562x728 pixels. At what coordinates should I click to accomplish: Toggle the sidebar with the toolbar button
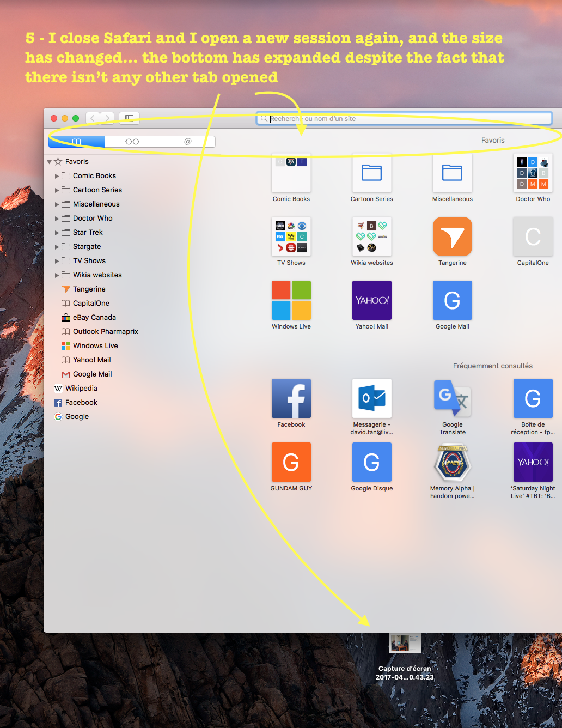130,118
